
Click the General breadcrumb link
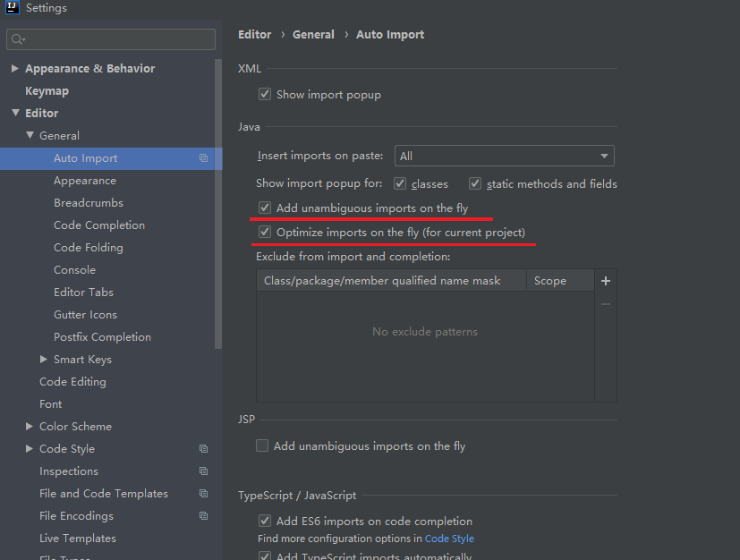(x=313, y=35)
